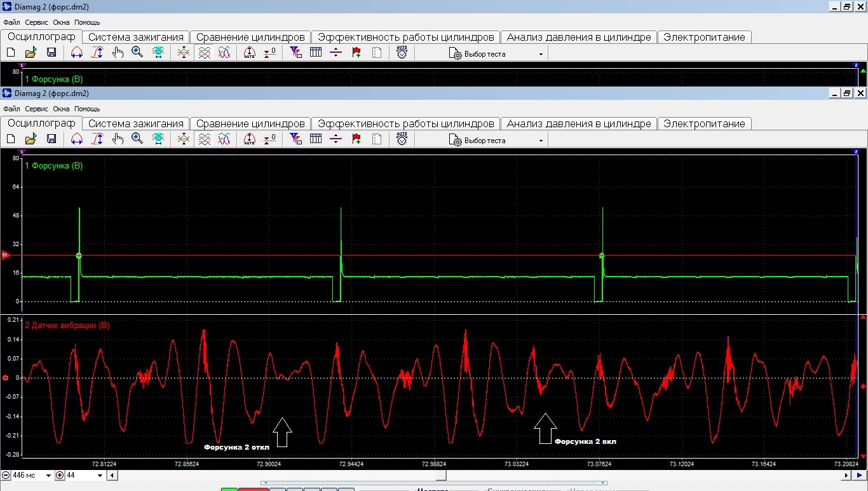Select vertical amplitude-measure tool, front window
Viewport: 868px width, 491px height.
tap(97, 139)
